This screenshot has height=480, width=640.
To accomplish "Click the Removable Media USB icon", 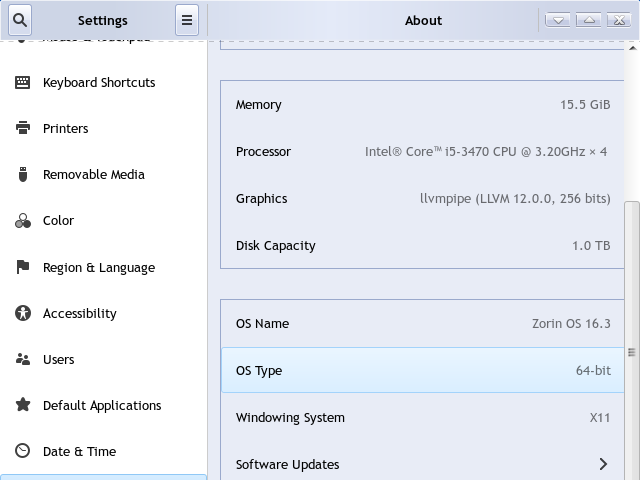I will 22,175.
